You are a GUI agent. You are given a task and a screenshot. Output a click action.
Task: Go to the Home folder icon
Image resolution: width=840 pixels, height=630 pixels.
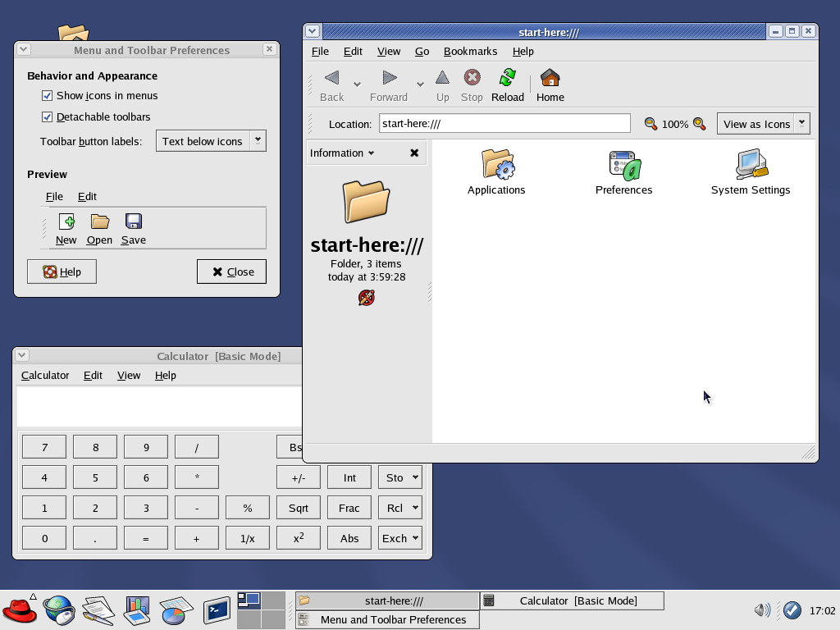(550, 78)
